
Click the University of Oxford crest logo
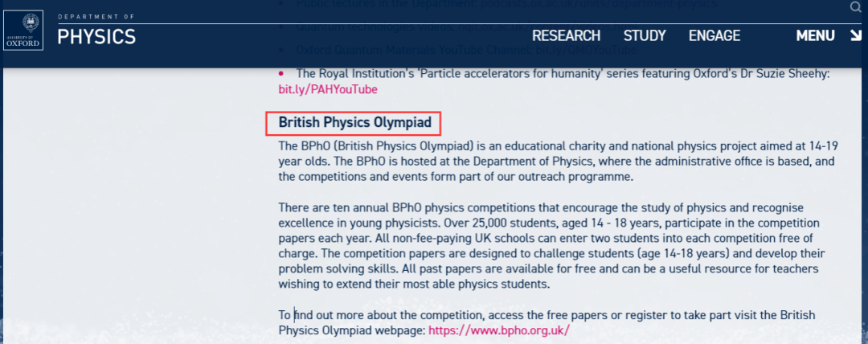[x=23, y=31]
